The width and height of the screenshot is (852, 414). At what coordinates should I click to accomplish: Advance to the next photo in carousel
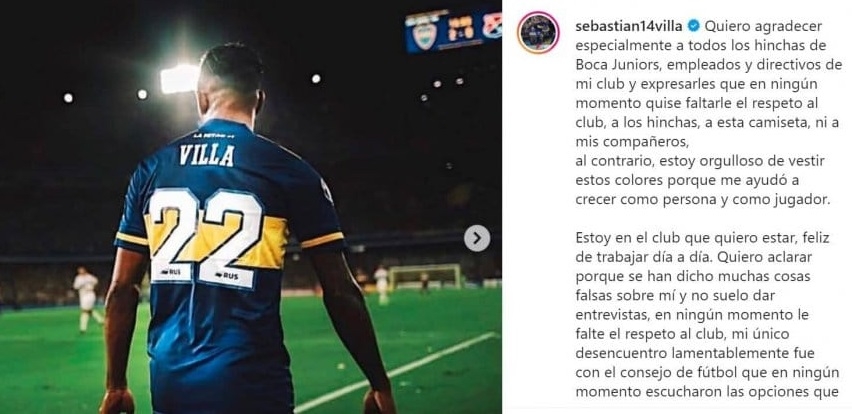click(x=477, y=239)
